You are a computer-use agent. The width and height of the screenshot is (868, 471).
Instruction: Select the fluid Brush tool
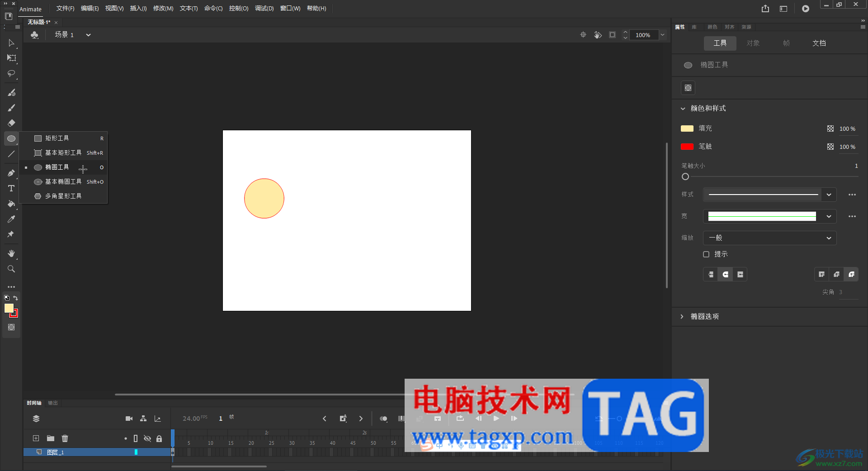point(11,92)
